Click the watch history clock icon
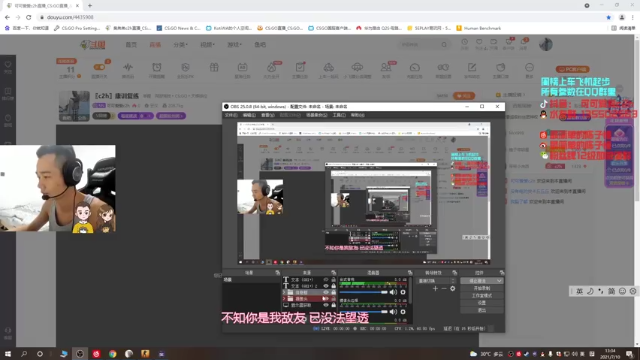 [464, 42]
